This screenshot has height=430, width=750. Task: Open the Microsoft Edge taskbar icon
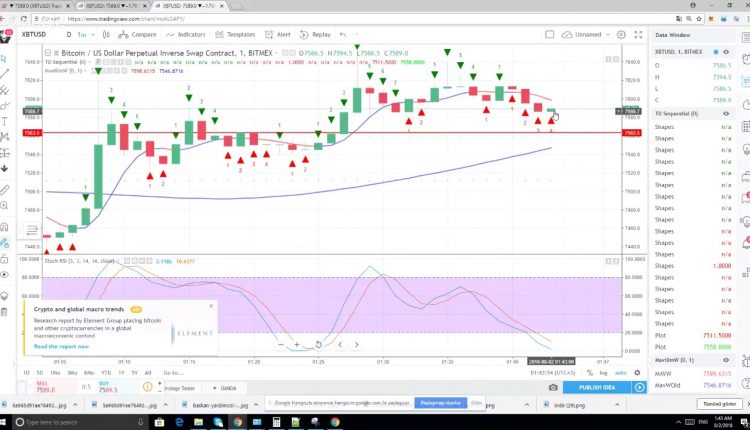tap(179, 422)
